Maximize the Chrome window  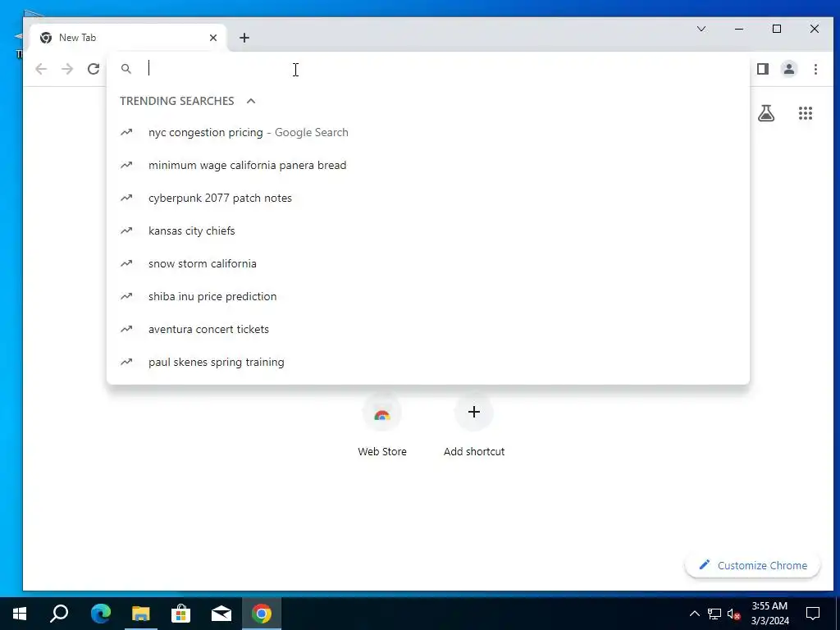tap(777, 29)
